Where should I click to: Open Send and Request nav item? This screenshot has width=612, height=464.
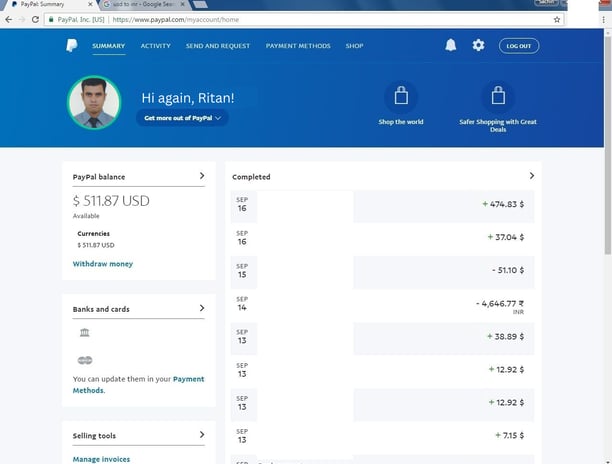[x=218, y=46]
